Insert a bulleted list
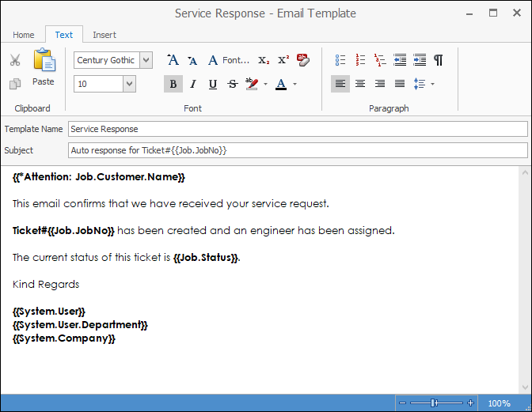Viewport: 532px width, 412px height. (x=340, y=60)
